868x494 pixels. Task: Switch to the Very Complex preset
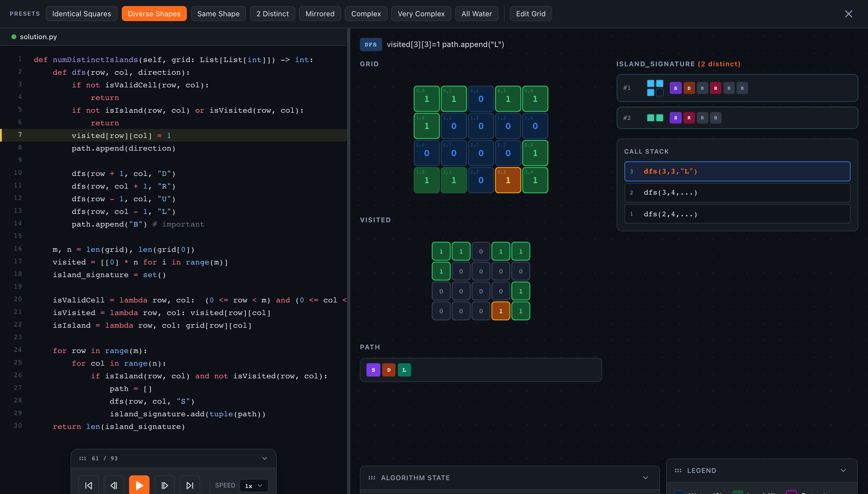(x=421, y=14)
